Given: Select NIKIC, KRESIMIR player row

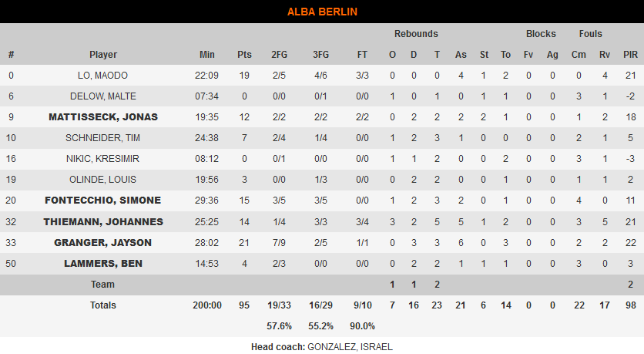Looking at the screenshot, I should [x=322, y=159].
